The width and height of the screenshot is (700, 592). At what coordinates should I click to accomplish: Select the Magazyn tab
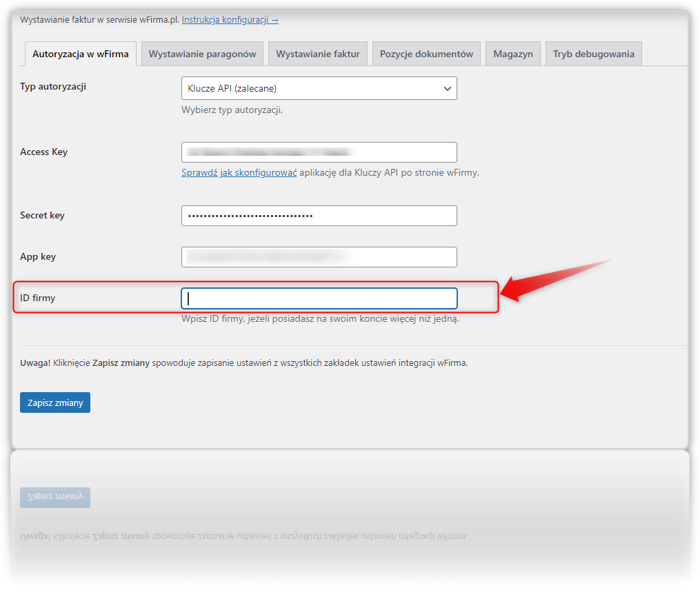click(513, 54)
